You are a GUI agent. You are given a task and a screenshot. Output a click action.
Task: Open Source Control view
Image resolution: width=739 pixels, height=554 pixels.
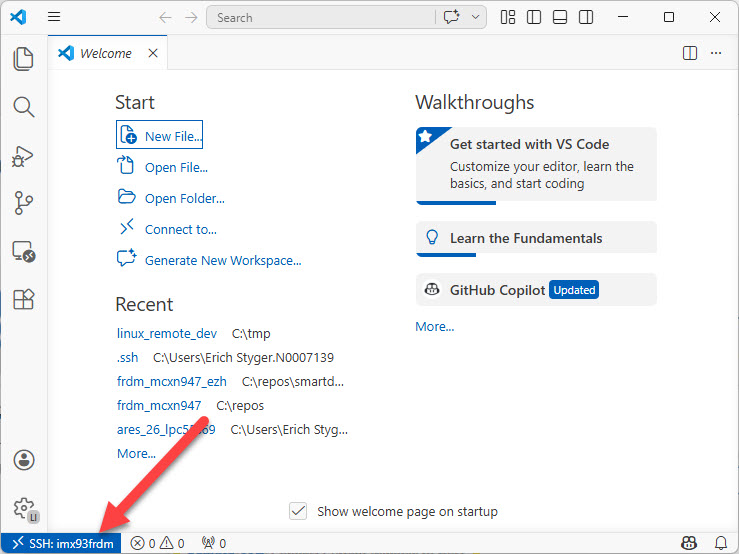pyautogui.click(x=24, y=203)
